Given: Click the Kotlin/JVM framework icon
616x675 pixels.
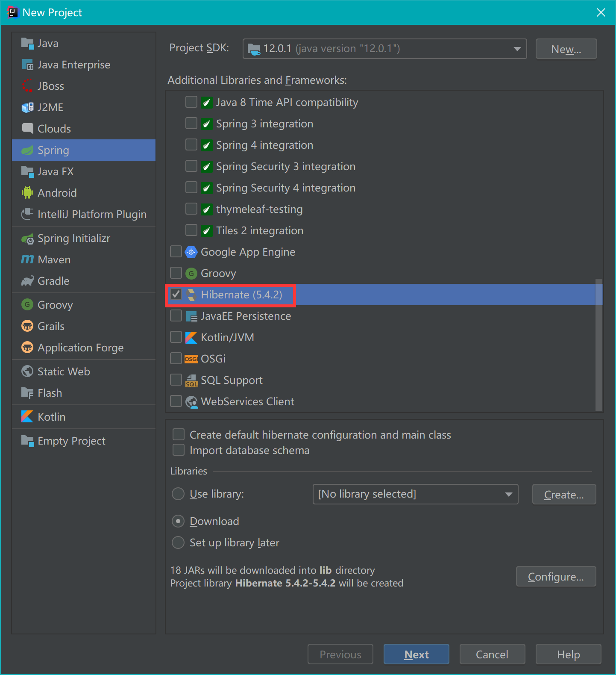Looking at the screenshot, I should pyautogui.click(x=191, y=337).
